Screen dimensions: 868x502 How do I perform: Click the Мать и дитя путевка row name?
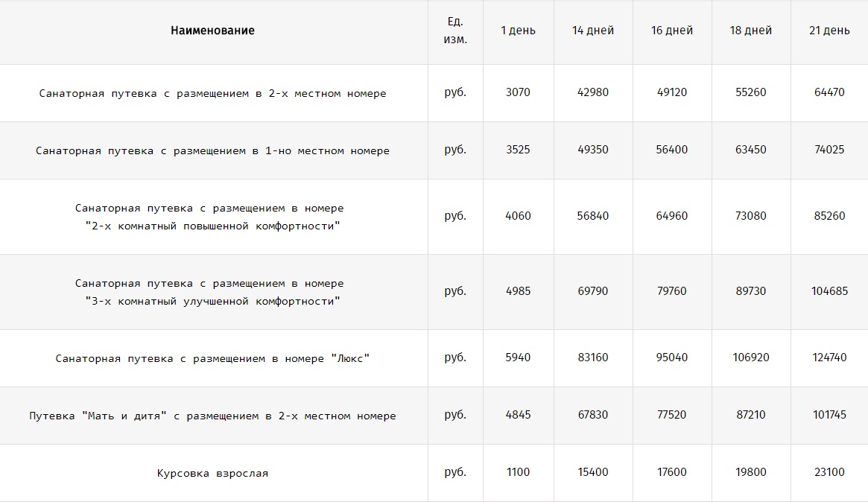[x=212, y=416]
